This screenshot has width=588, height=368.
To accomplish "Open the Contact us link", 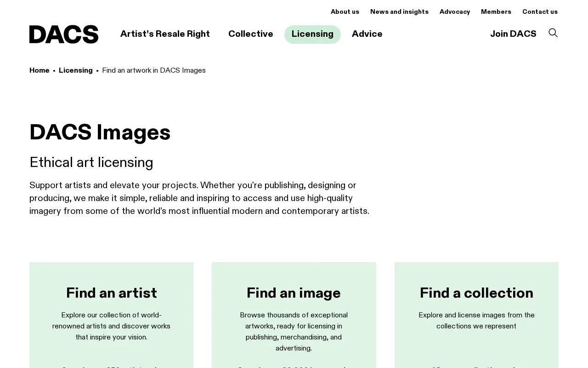I will point(540,12).
